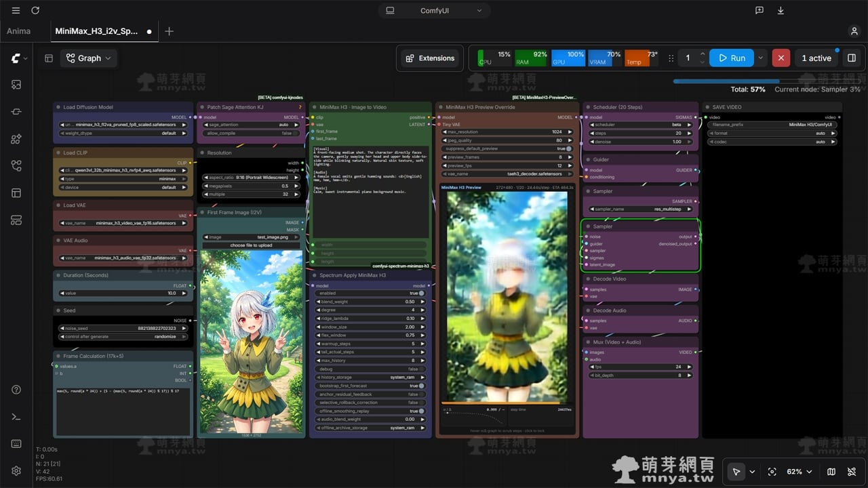Viewport: 868px width, 488px height.
Task: Open the ComfyUI logo menu in sidebar
Action: click(x=18, y=58)
